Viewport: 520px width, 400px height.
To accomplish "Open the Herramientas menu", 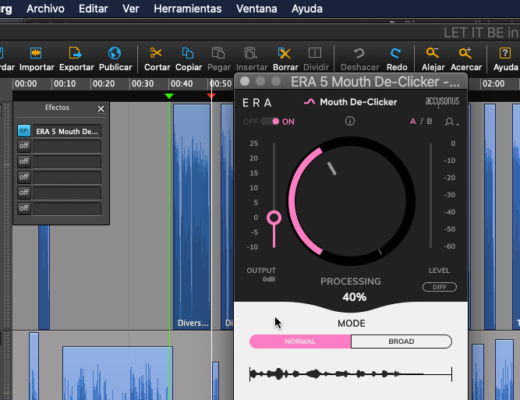I will [x=188, y=8].
